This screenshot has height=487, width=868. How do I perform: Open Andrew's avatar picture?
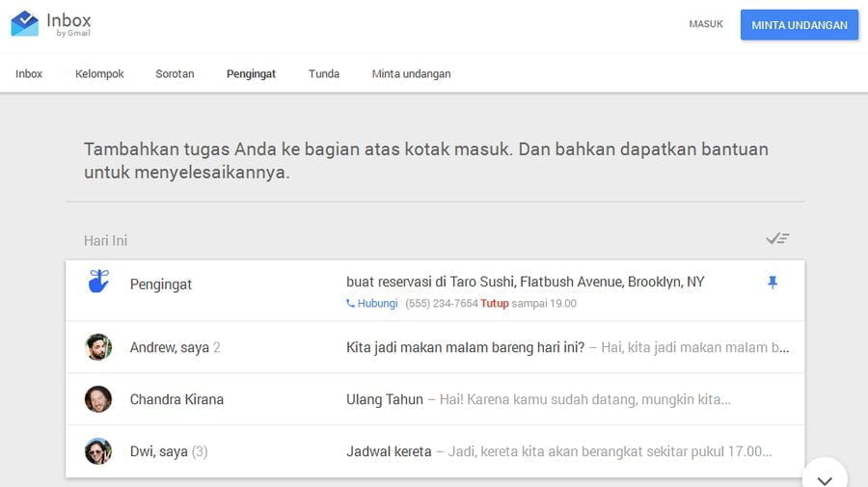pos(98,347)
